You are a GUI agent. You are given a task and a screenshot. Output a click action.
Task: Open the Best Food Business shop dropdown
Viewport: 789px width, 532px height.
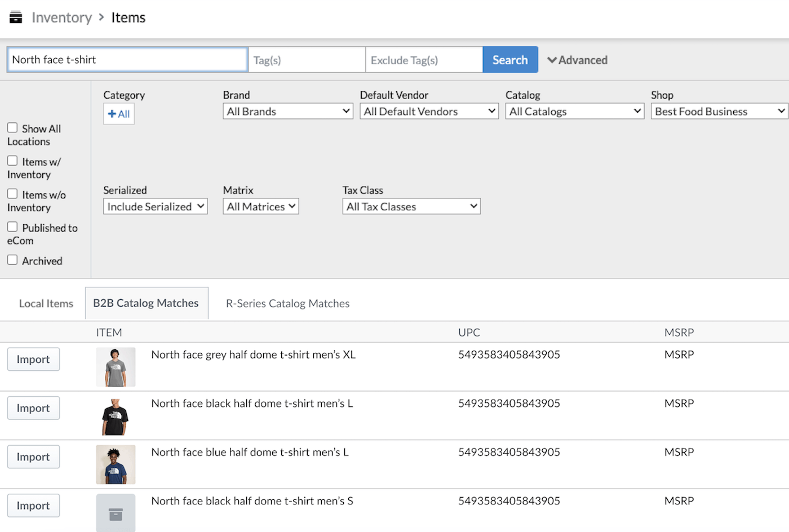pyautogui.click(x=719, y=112)
